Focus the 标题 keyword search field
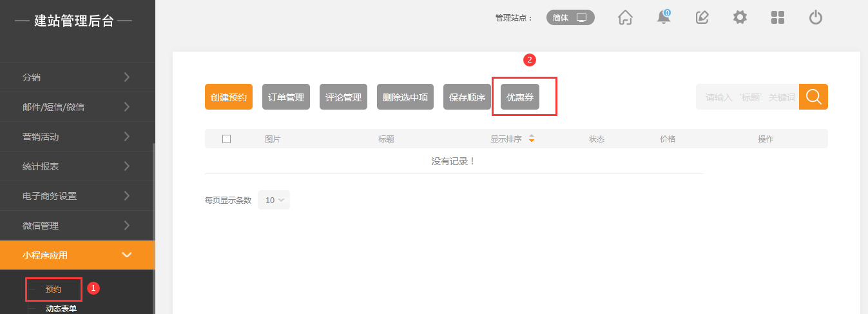Image resolution: width=868 pixels, height=314 pixels. pyautogui.click(x=747, y=97)
